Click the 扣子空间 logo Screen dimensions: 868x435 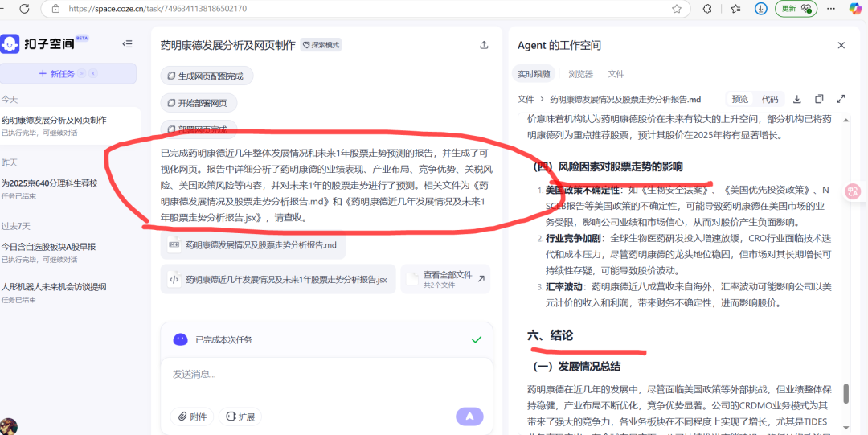click(x=38, y=43)
